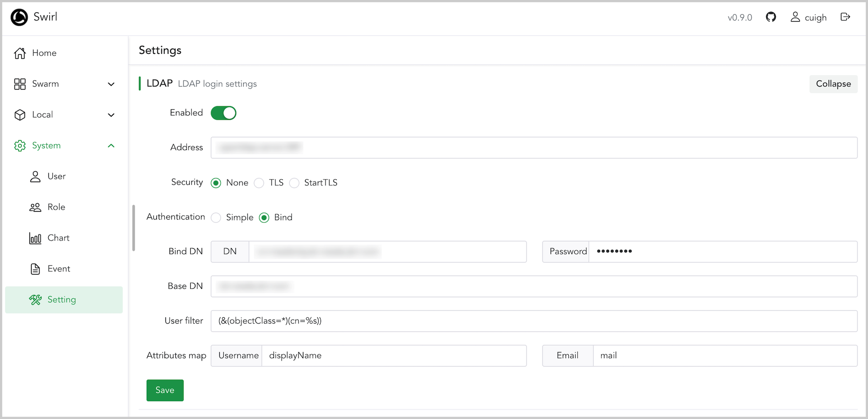
Task: Select TLS security radio button
Action: click(259, 183)
